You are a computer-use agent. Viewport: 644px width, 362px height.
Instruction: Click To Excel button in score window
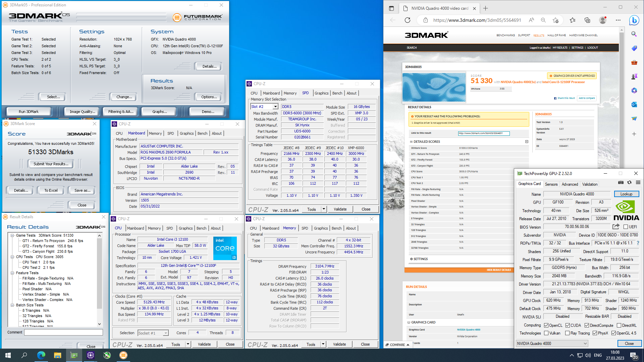(51, 190)
